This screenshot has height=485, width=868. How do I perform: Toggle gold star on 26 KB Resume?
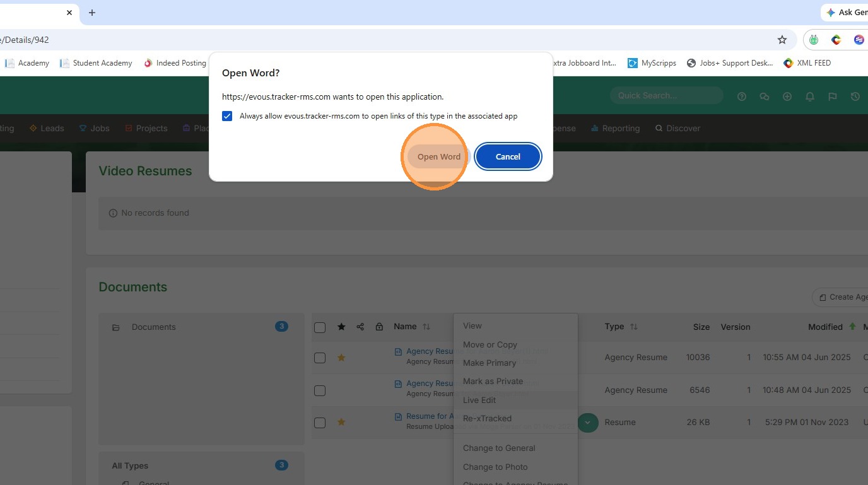(341, 422)
